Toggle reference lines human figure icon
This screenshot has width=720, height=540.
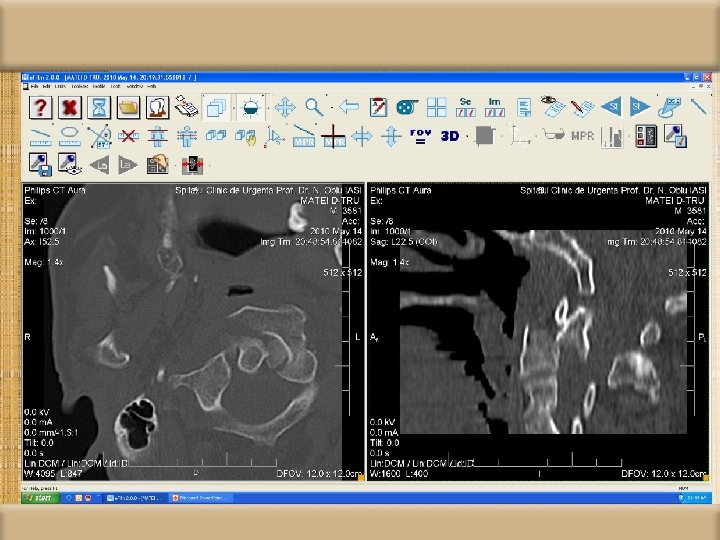[x=157, y=136]
